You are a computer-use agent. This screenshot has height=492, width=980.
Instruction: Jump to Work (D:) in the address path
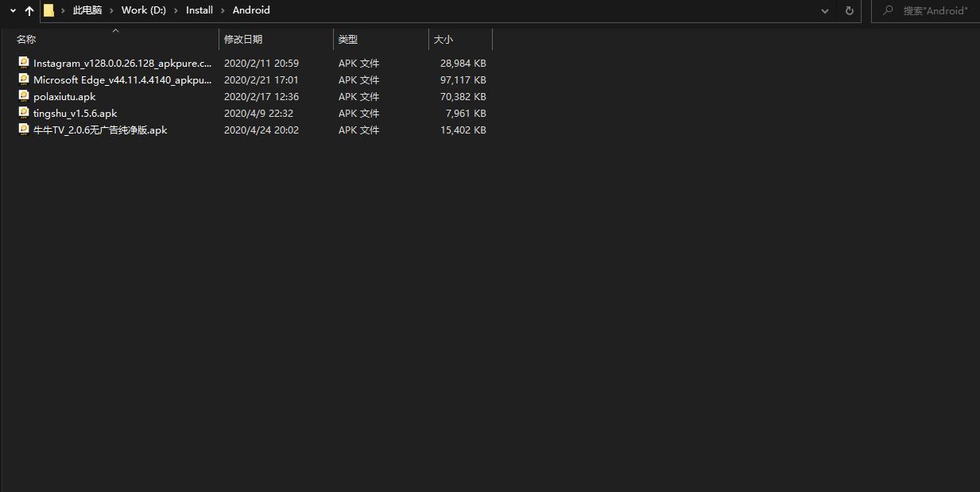[x=144, y=10]
